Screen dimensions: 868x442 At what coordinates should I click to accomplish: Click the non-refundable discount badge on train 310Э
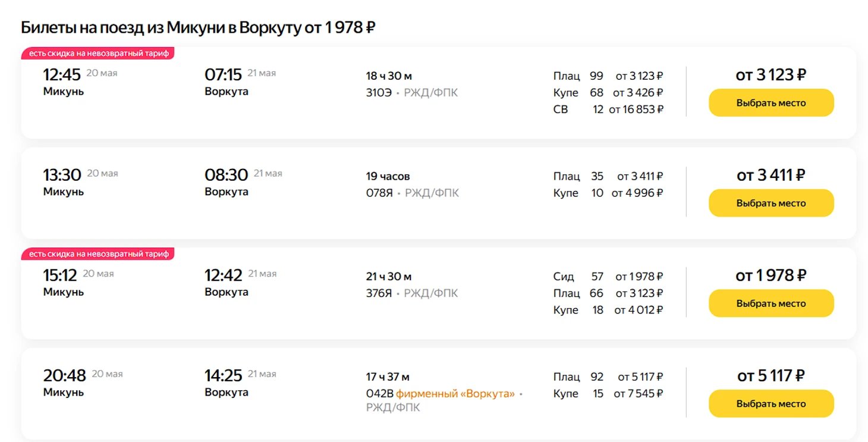click(x=99, y=54)
